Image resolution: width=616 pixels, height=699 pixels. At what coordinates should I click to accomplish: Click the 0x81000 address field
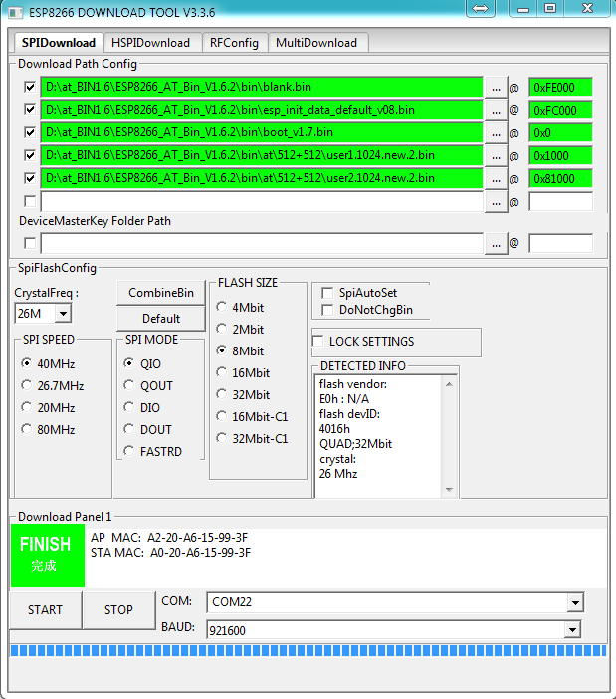pyautogui.click(x=561, y=179)
